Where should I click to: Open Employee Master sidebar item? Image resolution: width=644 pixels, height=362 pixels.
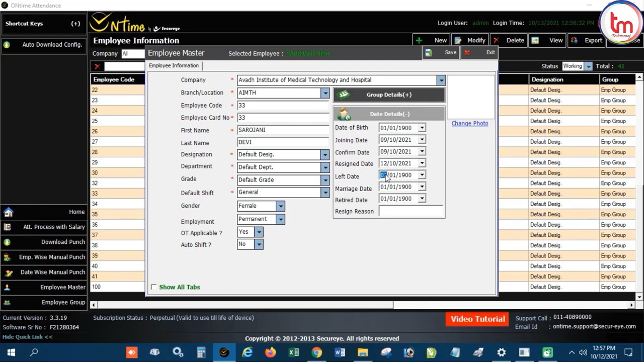pos(44,288)
